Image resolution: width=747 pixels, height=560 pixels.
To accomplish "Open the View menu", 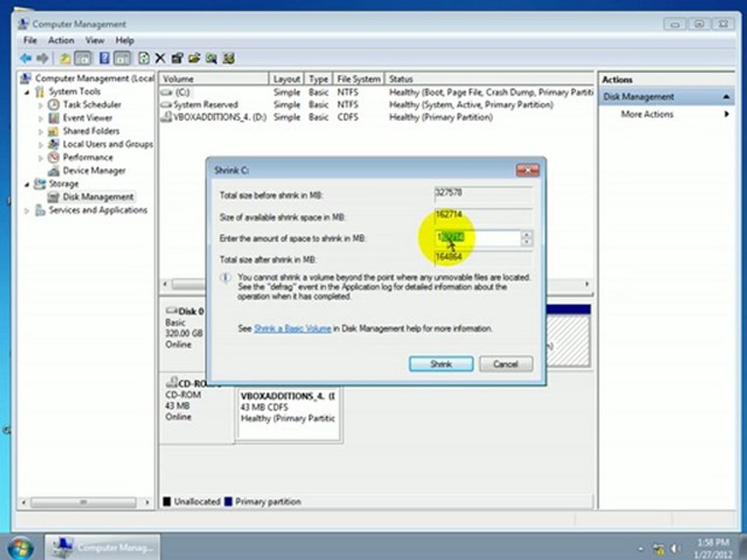I will click(95, 40).
